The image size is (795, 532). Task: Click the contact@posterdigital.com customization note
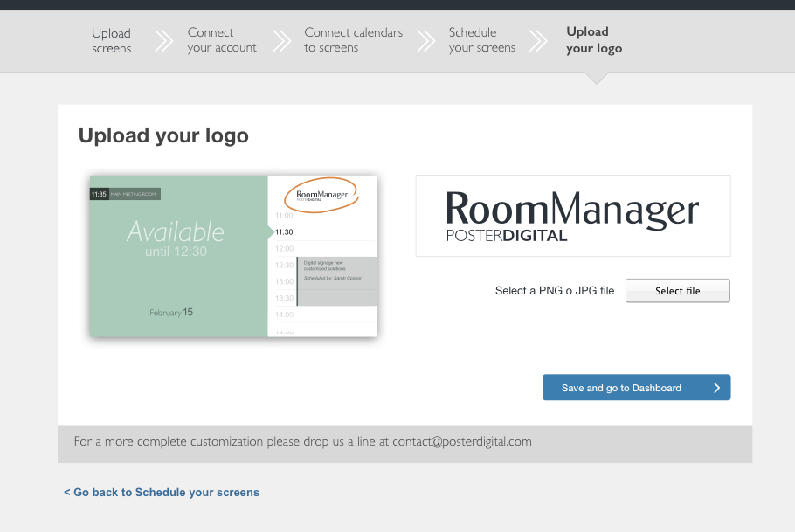click(302, 441)
